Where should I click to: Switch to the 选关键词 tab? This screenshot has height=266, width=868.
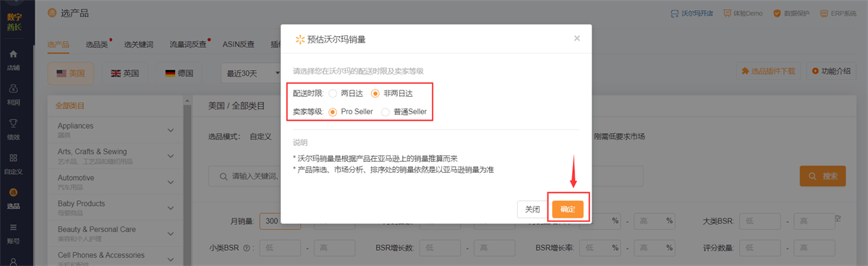(139, 44)
